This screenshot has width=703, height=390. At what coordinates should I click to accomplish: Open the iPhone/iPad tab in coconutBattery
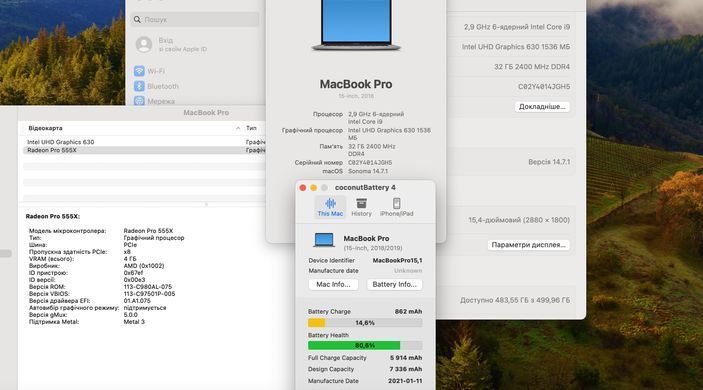pos(396,207)
